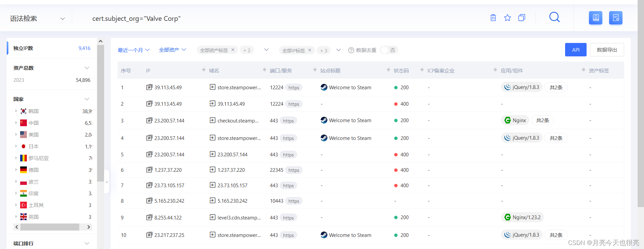Open link icon beside level3.cdn.steamp...

pyautogui.click(x=213, y=217)
